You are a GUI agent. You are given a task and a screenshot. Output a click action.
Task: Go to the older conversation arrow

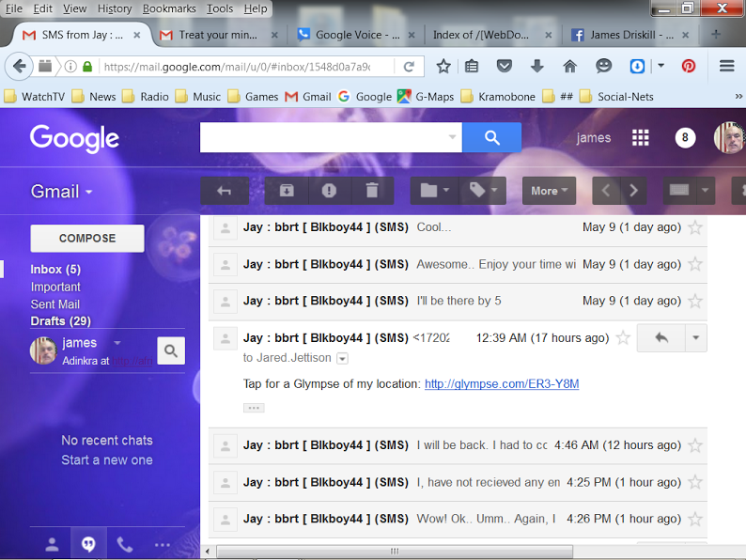pyautogui.click(x=633, y=191)
